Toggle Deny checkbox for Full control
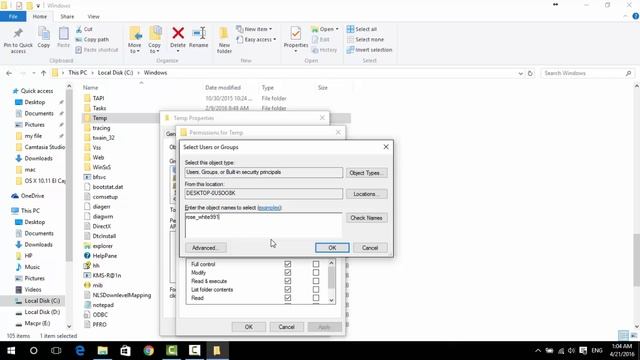 click(316, 264)
